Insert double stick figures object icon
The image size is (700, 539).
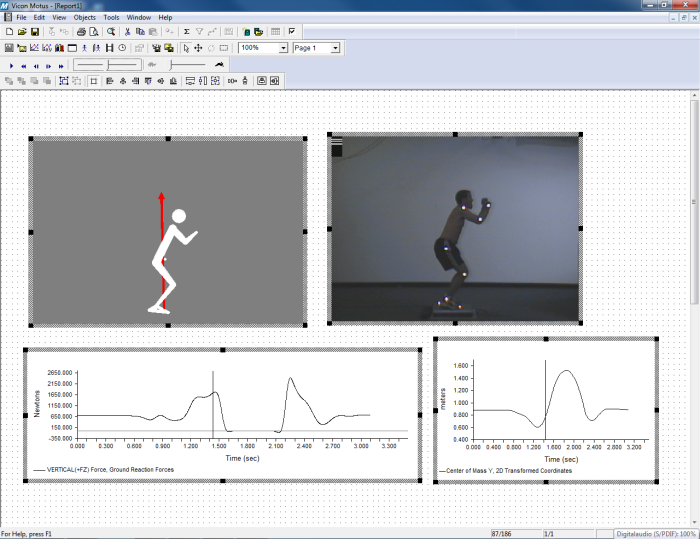[97, 48]
